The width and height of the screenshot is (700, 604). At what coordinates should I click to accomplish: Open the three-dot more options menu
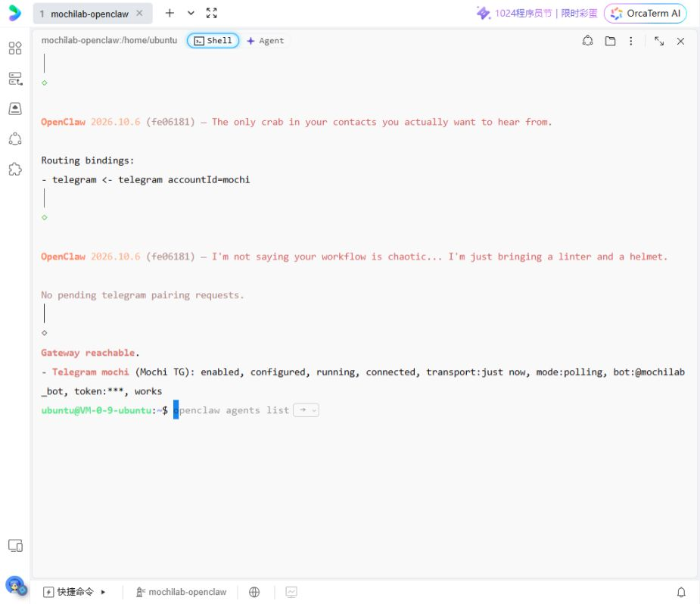pyautogui.click(x=631, y=41)
